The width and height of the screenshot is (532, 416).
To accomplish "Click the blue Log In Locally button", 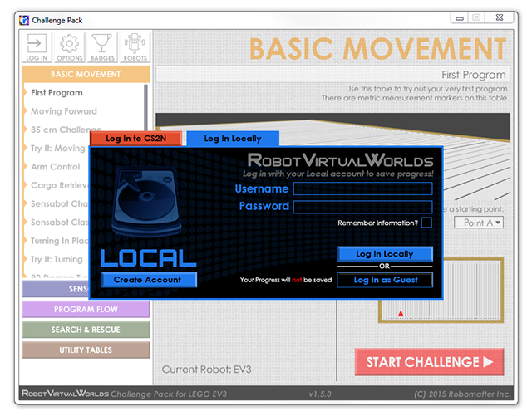I will point(385,254).
